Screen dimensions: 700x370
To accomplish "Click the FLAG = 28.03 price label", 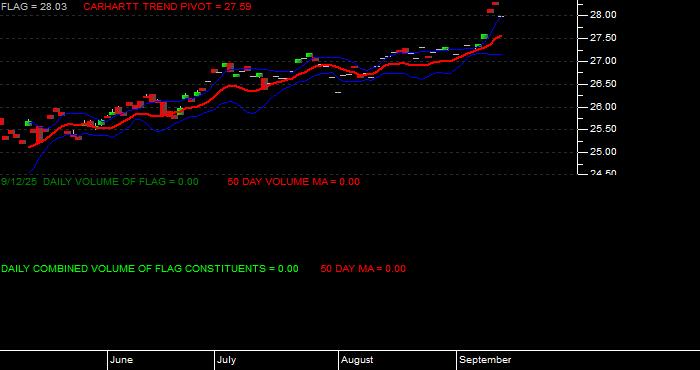I will click(x=34, y=7).
